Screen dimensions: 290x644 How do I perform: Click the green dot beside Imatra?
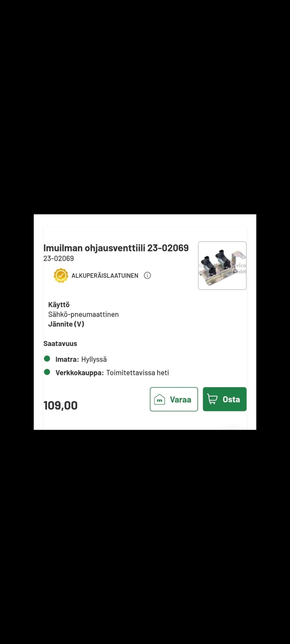tap(47, 359)
